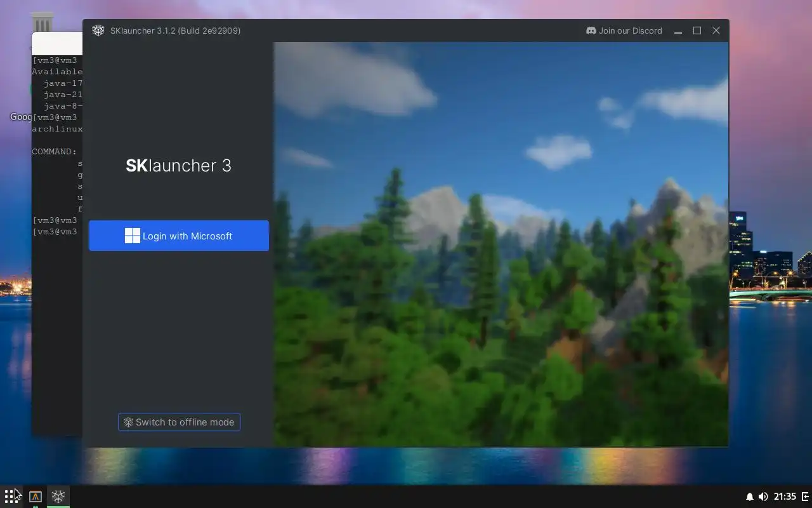Select the SKlauncher taskbar icon

pos(58,497)
